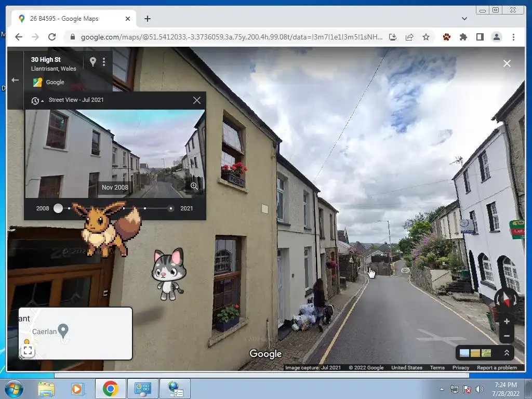Click the location pin beside 30 High St
532x399 pixels.
click(x=92, y=61)
